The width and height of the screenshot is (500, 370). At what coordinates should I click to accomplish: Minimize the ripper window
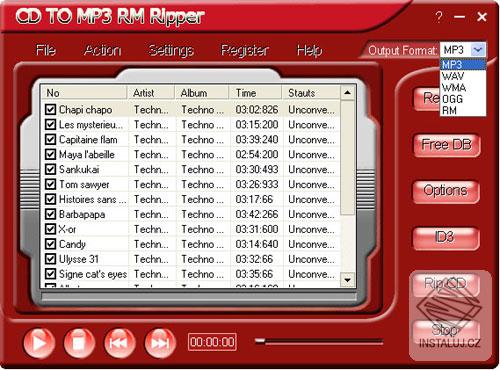click(x=460, y=17)
